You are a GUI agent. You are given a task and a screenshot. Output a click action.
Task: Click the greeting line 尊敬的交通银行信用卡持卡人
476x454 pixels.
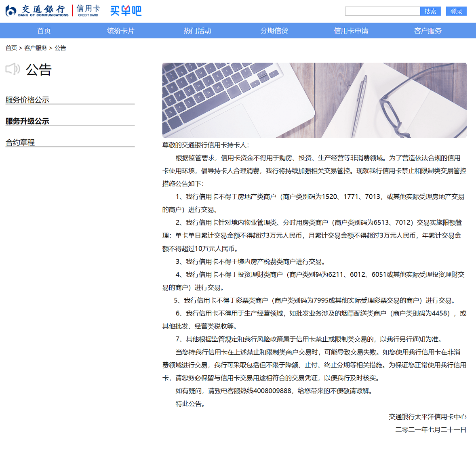tap(206, 145)
